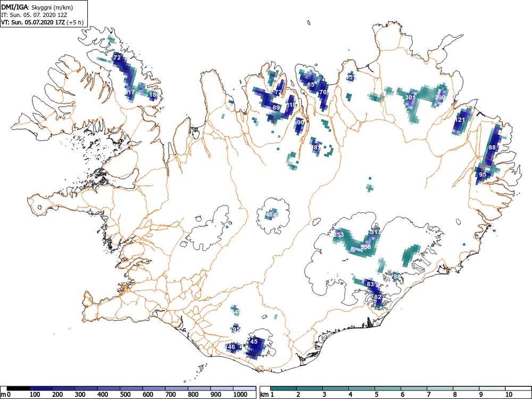This screenshot has width=532, height=399.
Task: Select the IT: Sun. 05. 07. 2020 12Z line
Action: 34,15
